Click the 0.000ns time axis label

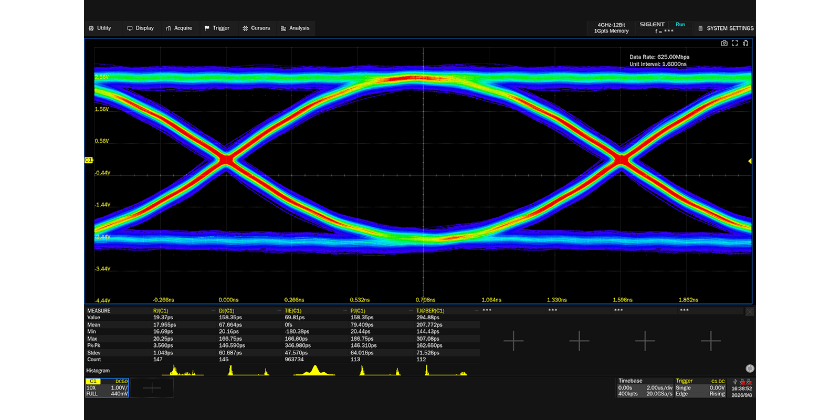click(x=227, y=300)
